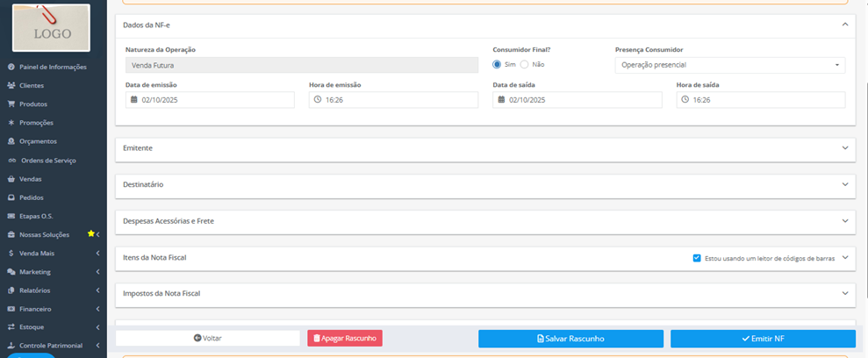Click the Hora de emissão time field
Image resolution: width=868 pixels, height=358 pixels.
click(393, 100)
